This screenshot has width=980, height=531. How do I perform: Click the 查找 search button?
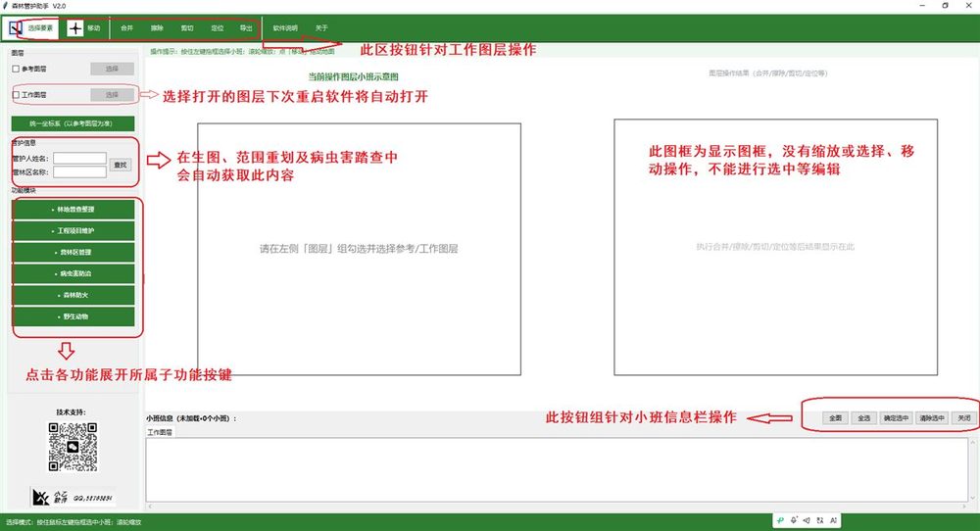121,165
